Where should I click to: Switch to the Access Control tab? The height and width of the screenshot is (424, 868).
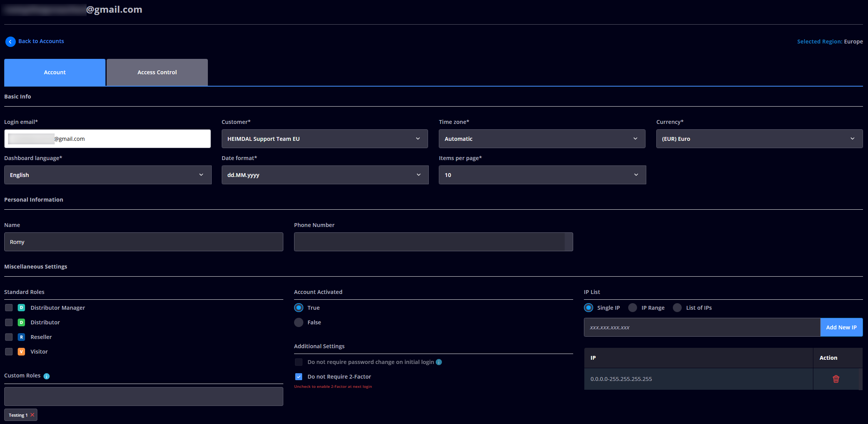pos(157,72)
